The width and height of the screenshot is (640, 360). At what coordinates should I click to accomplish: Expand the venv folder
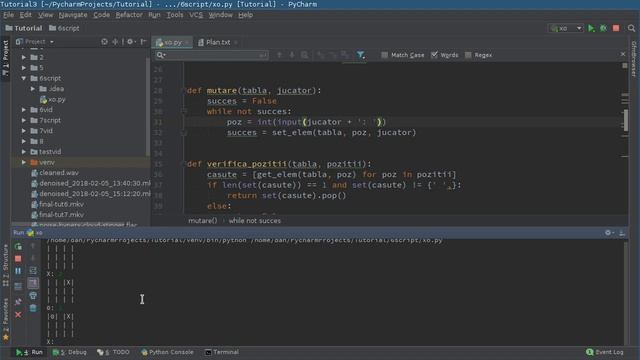pos(24,162)
